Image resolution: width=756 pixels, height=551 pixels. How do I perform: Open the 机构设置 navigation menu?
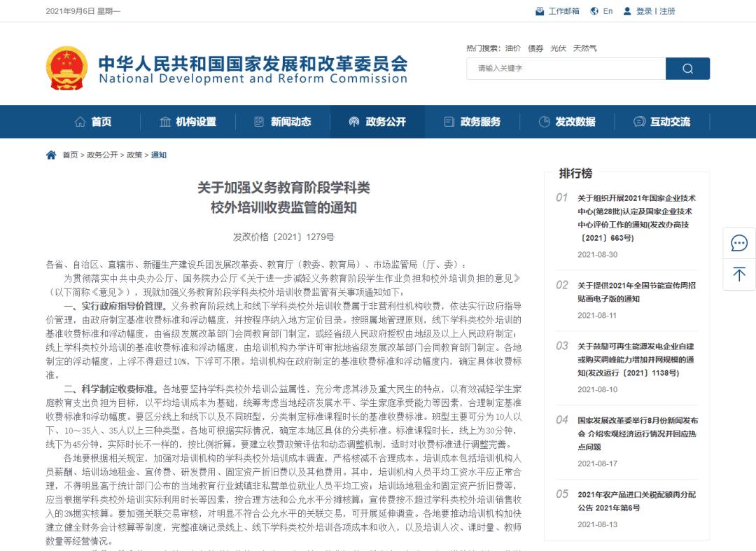188,122
